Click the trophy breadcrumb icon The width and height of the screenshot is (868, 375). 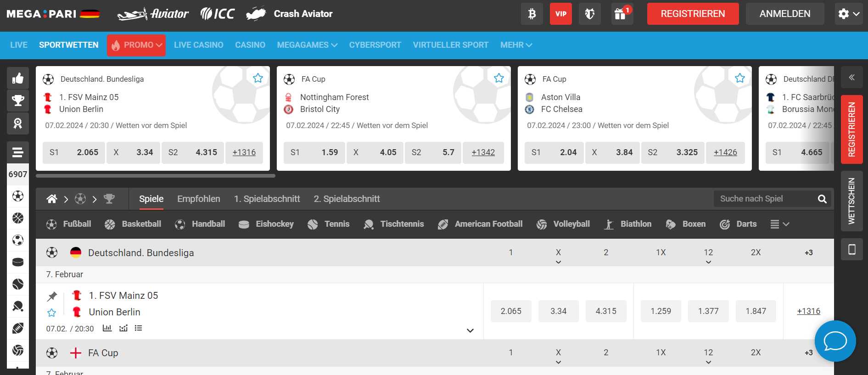tap(109, 199)
